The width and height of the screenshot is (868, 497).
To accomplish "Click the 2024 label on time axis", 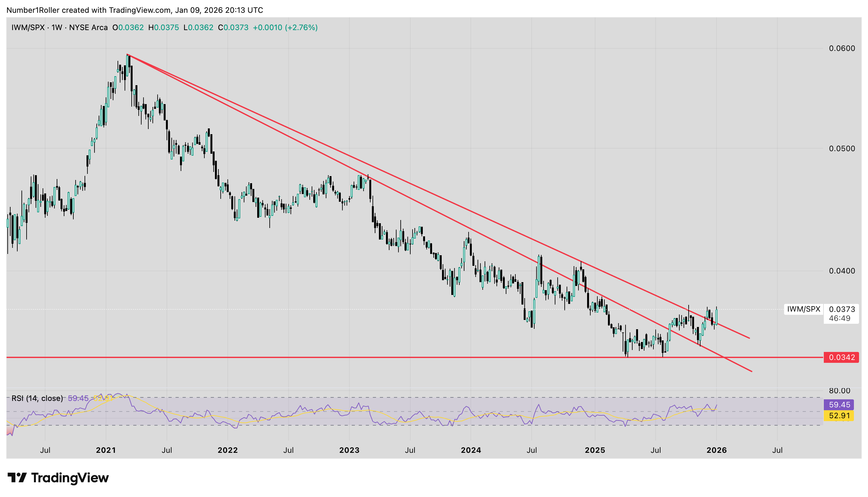I will [x=471, y=450].
